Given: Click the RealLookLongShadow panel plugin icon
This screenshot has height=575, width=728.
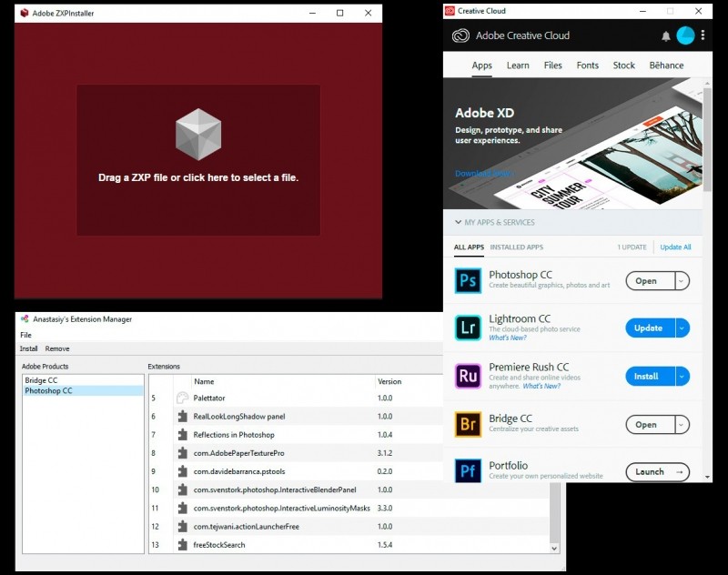Looking at the screenshot, I should (183, 417).
